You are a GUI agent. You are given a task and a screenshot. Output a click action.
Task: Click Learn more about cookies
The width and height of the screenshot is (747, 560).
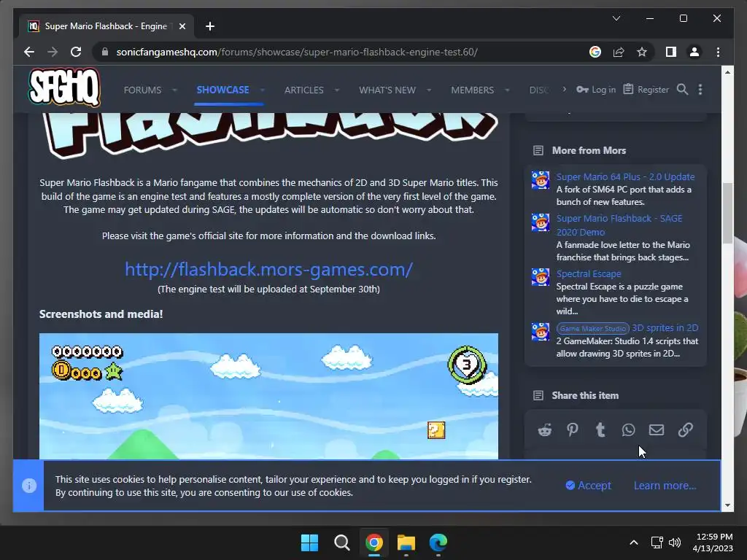(x=665, y=486)
